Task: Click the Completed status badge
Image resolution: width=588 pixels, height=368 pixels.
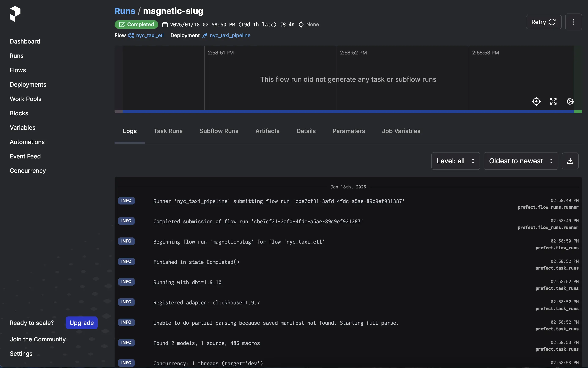Action: coord(136,24)
